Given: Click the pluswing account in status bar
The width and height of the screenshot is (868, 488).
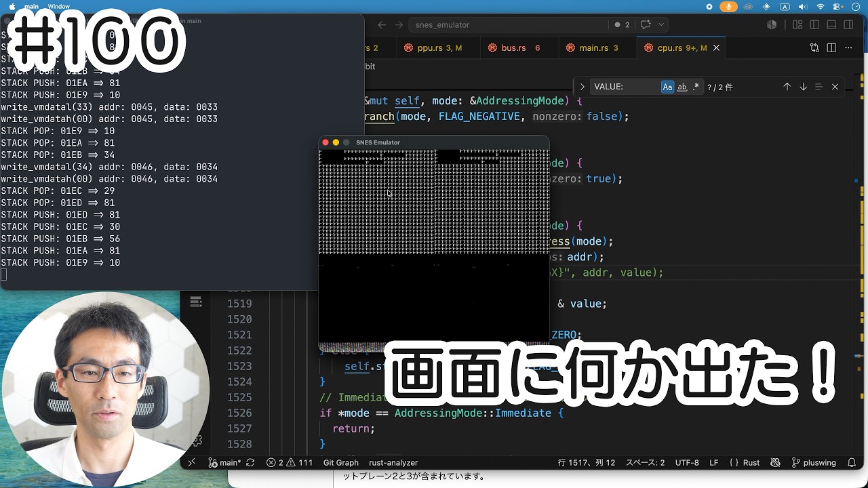Looking at the screenshot, I should point(814,462).
